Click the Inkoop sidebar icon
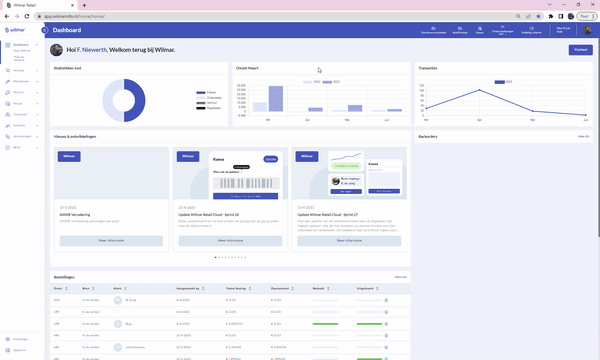 (8, 104)
